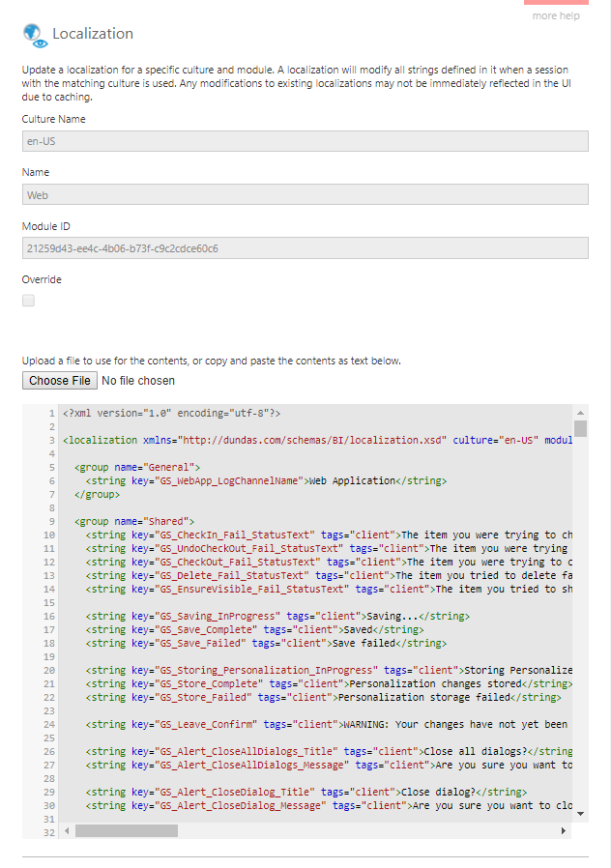Screen dimensions: 611x868
Task: Click the Culture Name field showing en-US
Action: click(x=305, y=141)
